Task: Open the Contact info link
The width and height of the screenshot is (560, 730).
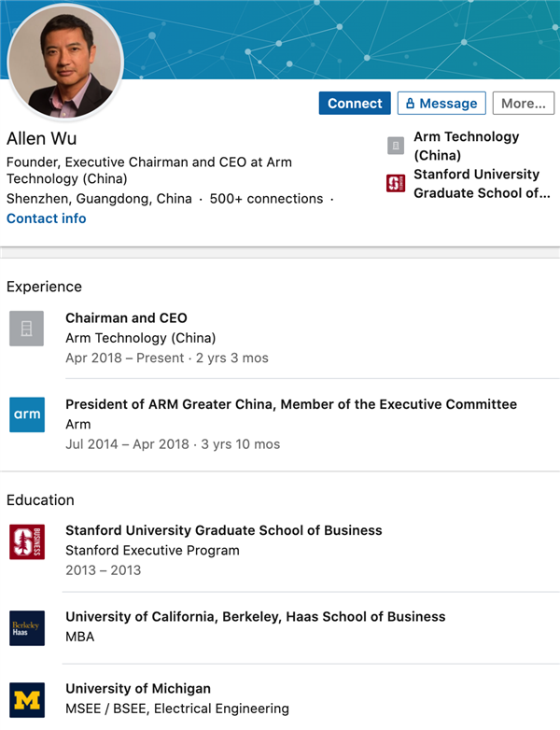Action: [x=47, y=218]
